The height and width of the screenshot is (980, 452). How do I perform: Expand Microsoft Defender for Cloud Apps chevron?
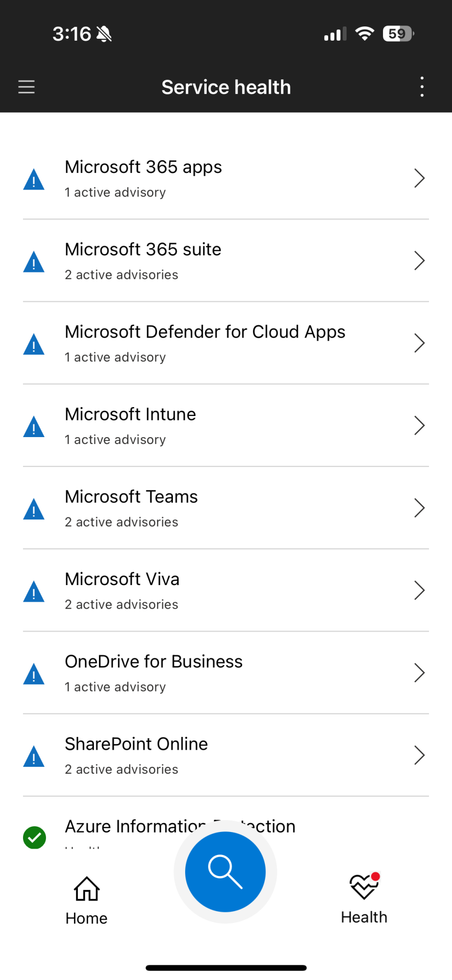click(419, 343)
